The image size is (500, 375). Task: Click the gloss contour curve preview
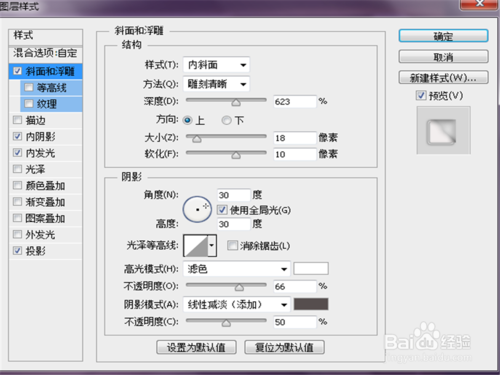tap(196, 246)
